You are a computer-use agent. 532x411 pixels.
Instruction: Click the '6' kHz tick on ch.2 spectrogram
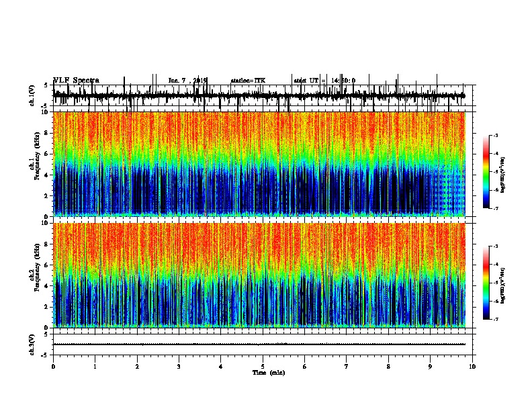pyautogui.click(x=47, y=265)
